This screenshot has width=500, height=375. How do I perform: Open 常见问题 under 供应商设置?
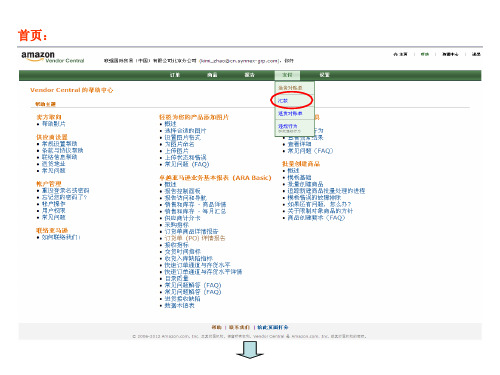tap(54, 171)
